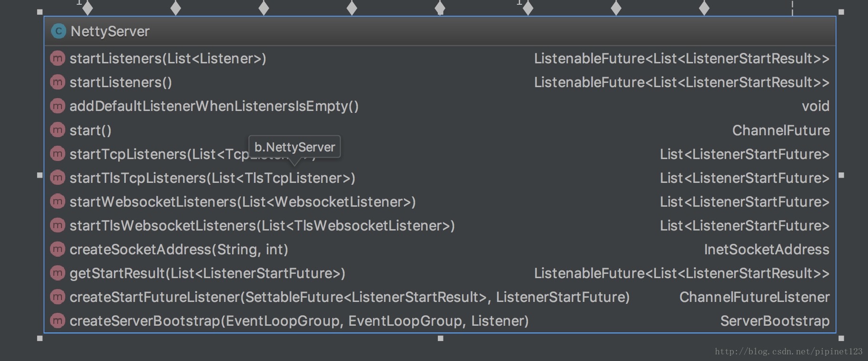
Task: Select method getStartResult(List<ListenerStartFuture>)
Action: (x=207, y=273)
